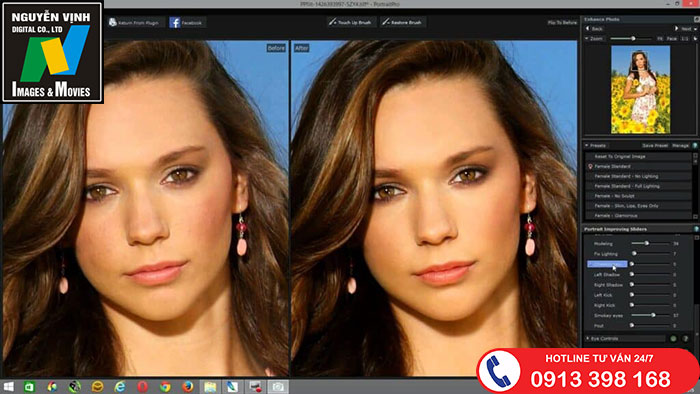Open the Internet Explorer taskbar icon

pos(120,386)
